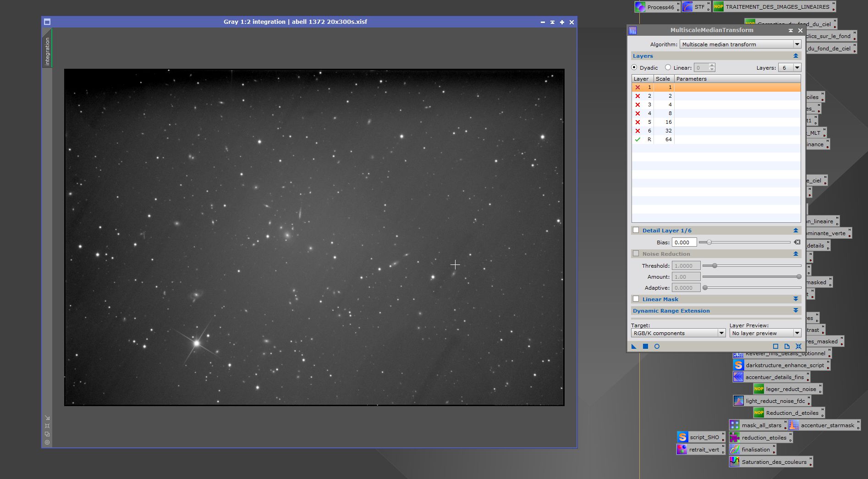Collapse the Detail Layer 1/6 section
This screenshot has width=868, height=479.
(796, 231)
